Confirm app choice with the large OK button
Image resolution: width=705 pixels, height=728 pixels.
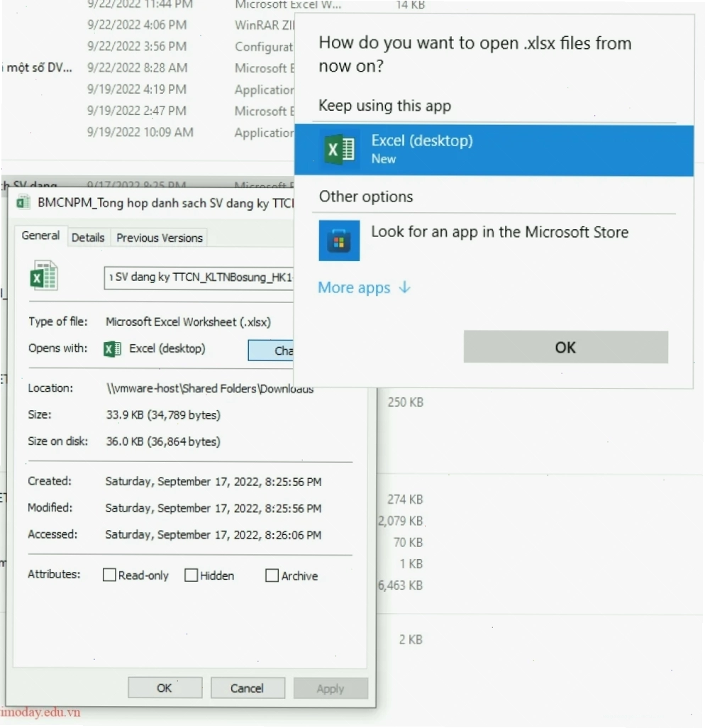(566, 347)
